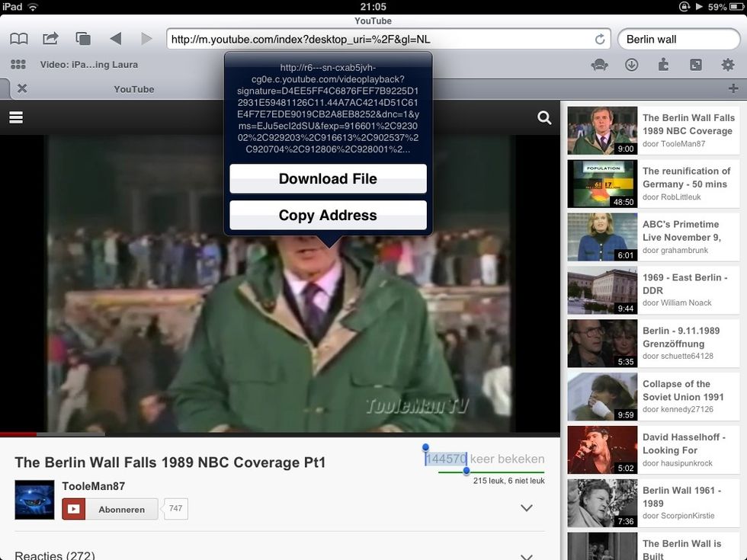
Task: Reload the current page
Action: click(601, 39)
